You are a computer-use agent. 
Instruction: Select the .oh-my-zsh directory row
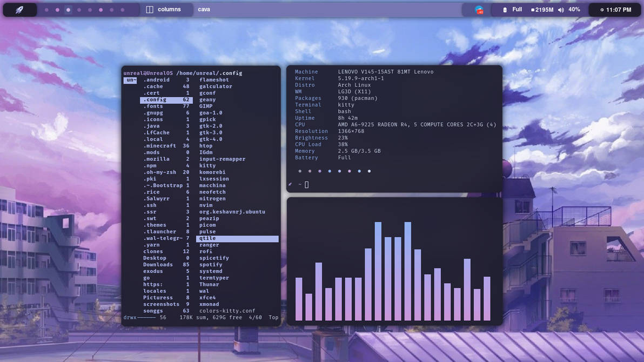pos(166,172)
